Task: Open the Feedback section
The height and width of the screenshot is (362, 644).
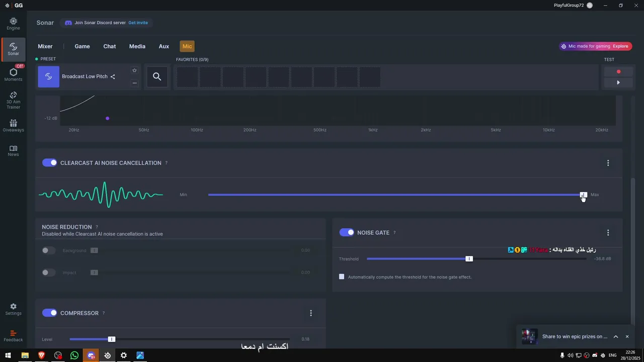Action: pyautogui.click(x=13, y=336)
